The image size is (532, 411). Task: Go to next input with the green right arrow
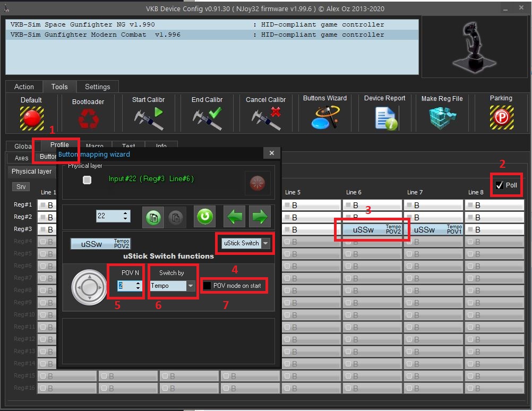tap(260, 217)
